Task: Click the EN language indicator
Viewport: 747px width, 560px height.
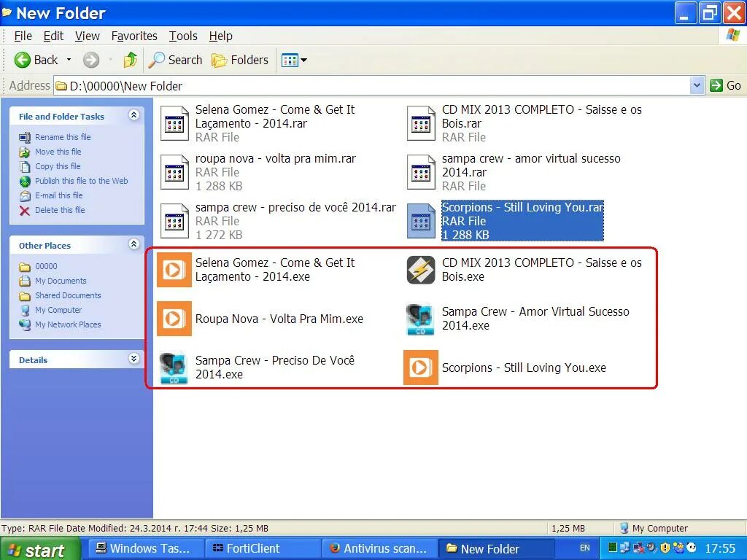Action: pos(584,548)
